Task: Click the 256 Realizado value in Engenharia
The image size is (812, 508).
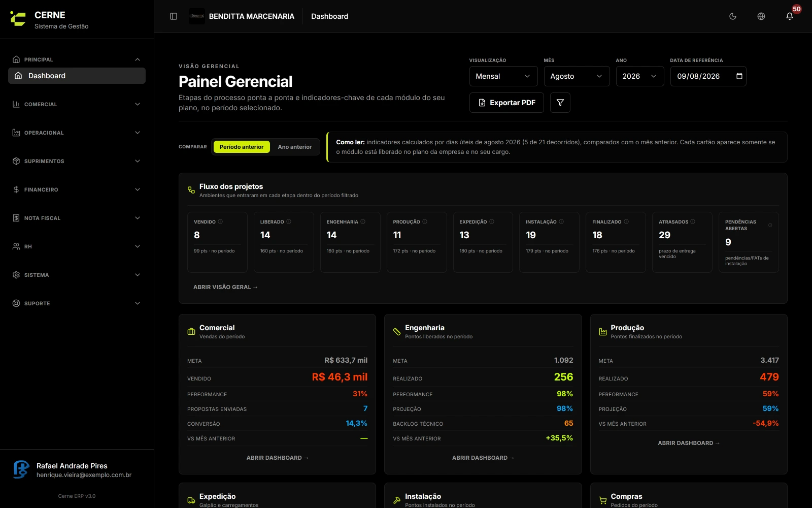Action: click(x=563, y=377)
